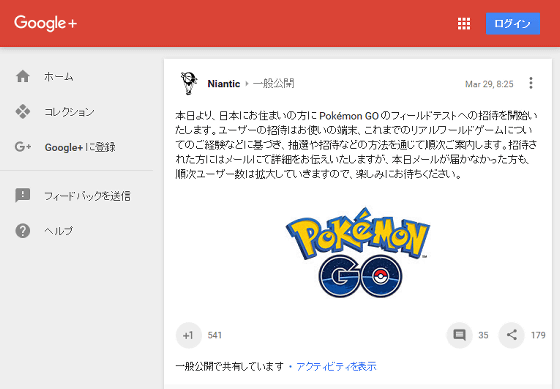Click the Niantic profile avatar
560x389 pixels.
click(189, 83)
